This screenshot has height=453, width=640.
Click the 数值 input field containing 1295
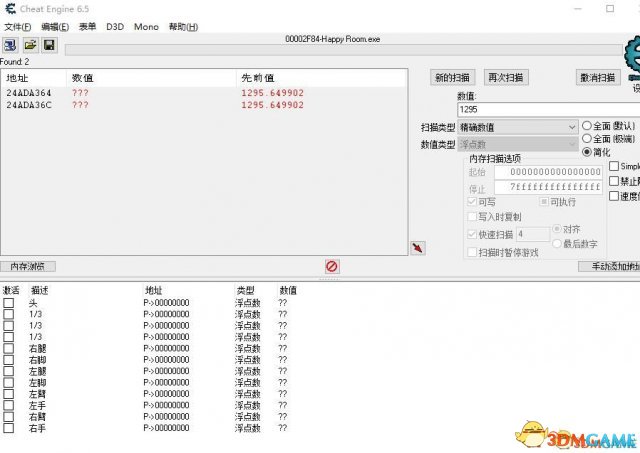[549, 109]
